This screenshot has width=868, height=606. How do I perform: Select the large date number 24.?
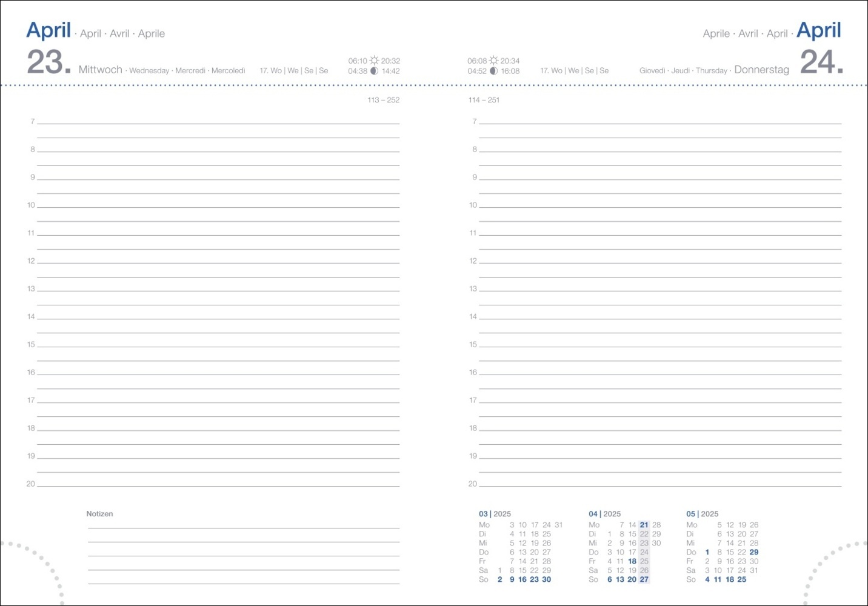pyautogui.click(x=821, y=62)
